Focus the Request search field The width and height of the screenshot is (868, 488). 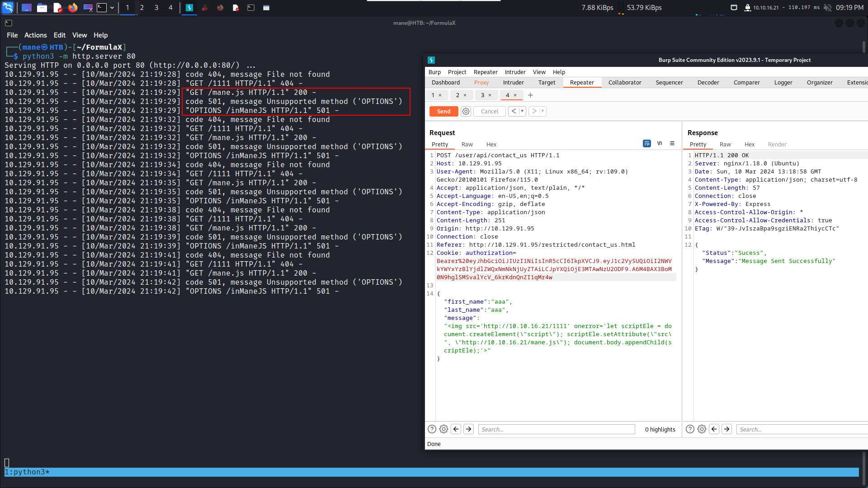pos(557,429)
